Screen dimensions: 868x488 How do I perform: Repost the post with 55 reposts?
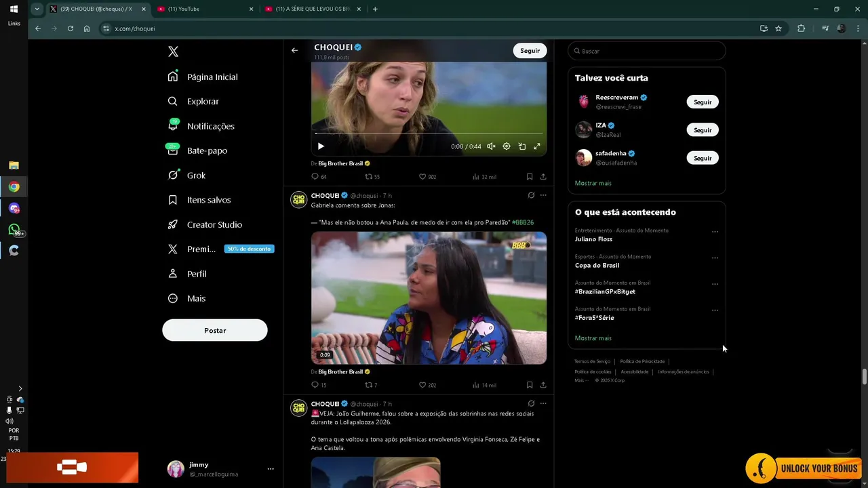point(372,177)
